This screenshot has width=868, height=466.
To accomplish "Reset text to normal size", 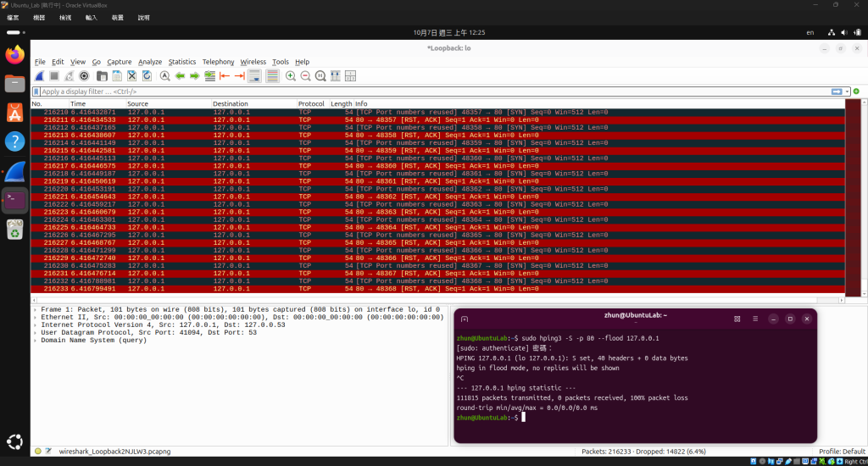I will point(320,76).
